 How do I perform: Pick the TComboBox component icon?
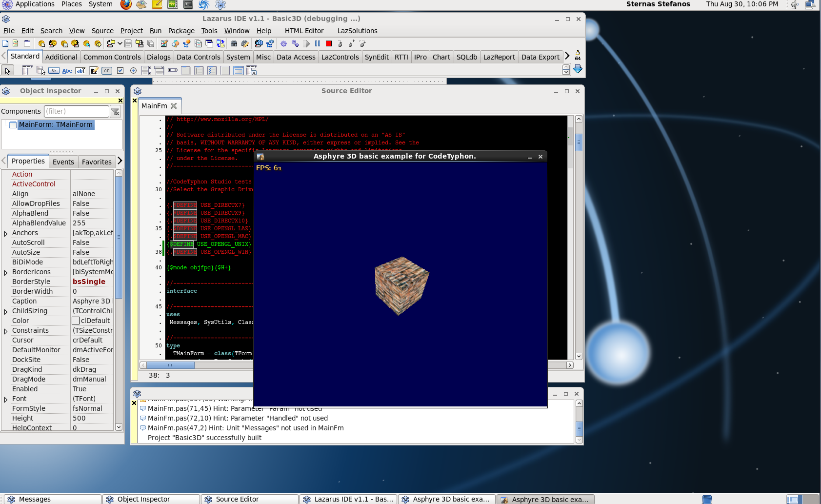click(x=160, y=70)
